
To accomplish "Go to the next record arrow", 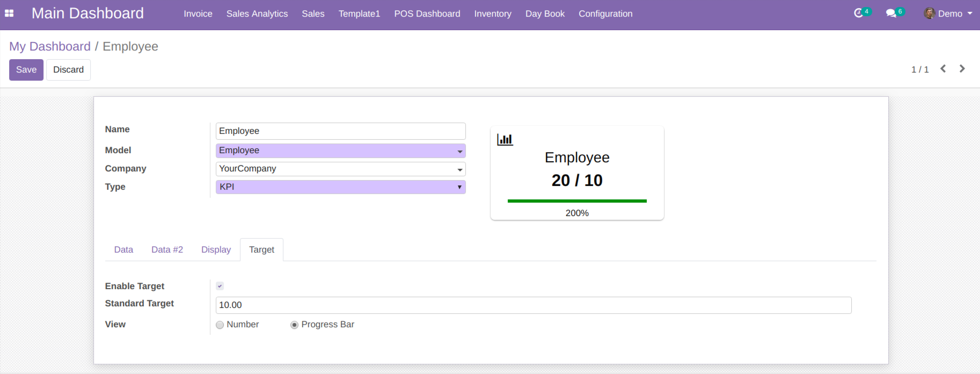I will (x=962, y=69).
